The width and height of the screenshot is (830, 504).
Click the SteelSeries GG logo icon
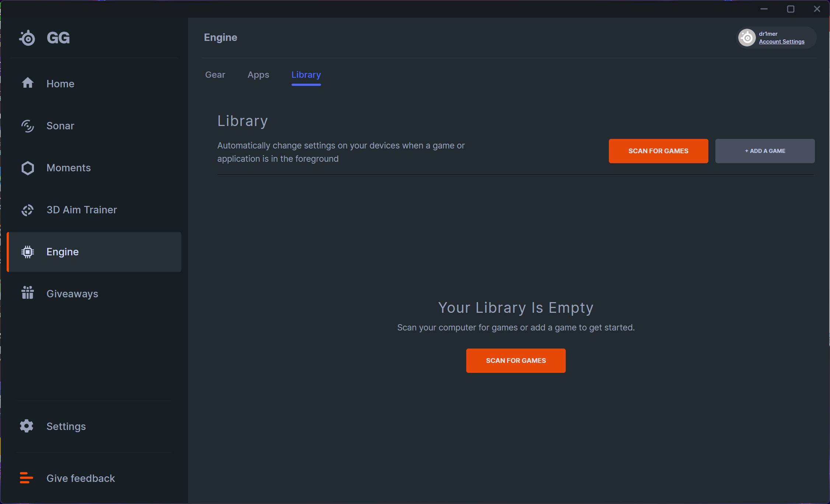(27, 38)
